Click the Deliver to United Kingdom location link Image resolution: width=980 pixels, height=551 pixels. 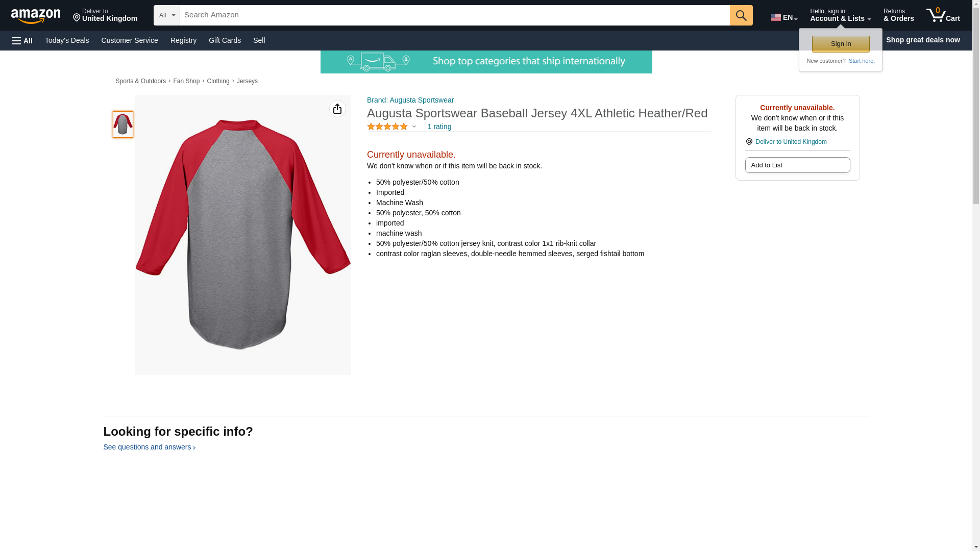(791, 142)
